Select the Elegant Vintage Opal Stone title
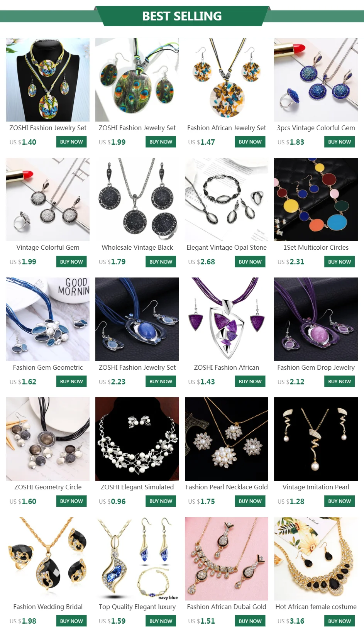The width and height of the screenshot is (364, 631). [227, 247]
